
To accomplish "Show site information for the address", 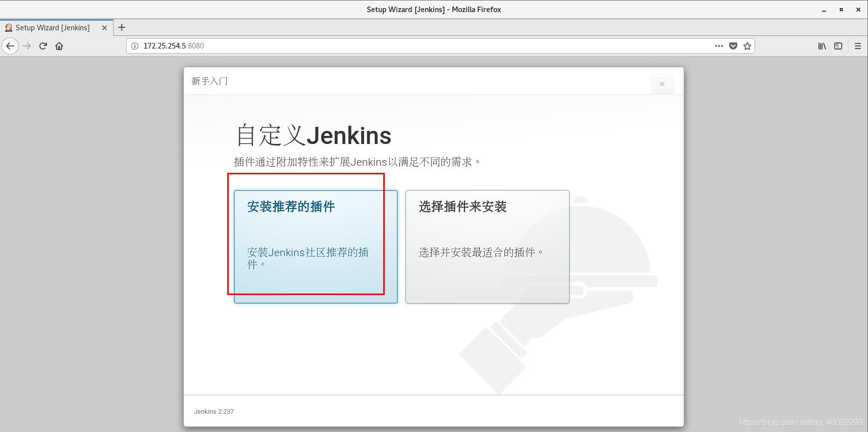I will [x=135, y=46].
